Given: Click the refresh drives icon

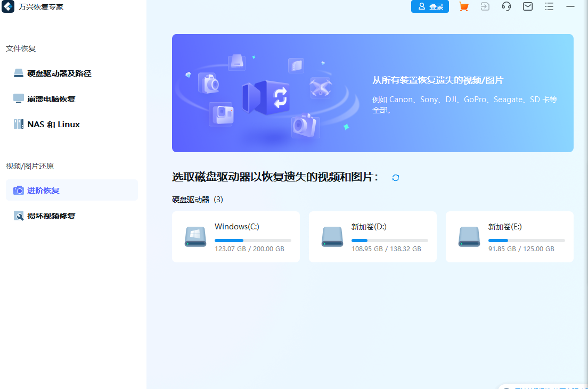Looking at the screenshot, I should [395, 177].
